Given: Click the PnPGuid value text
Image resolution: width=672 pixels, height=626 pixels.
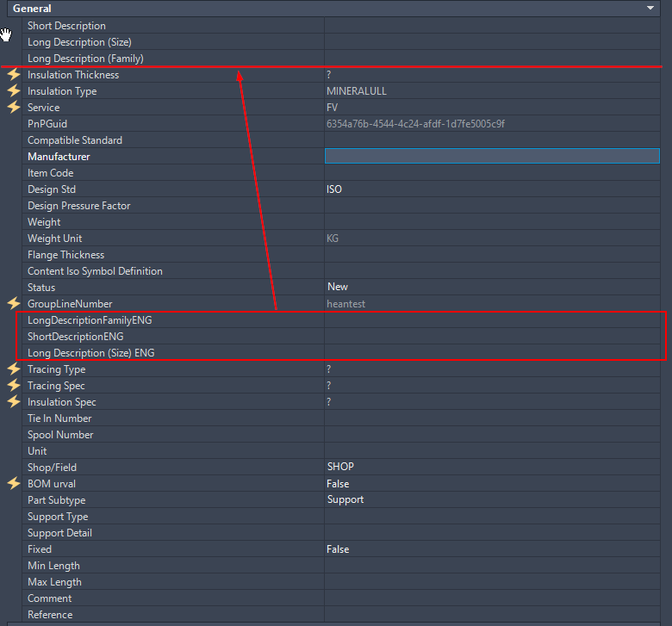Looking at the screenshot, I should point(415,124).
